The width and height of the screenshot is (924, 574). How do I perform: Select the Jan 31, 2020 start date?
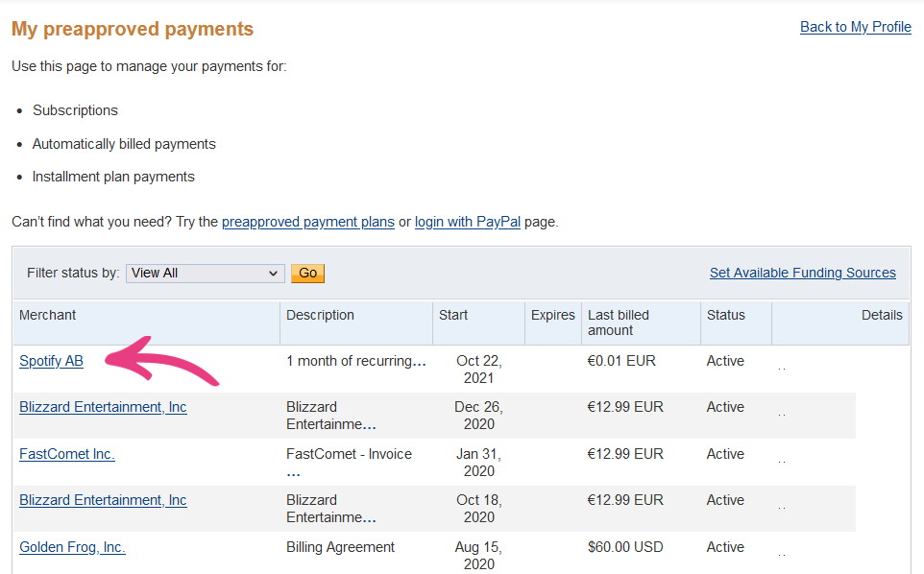479,462
